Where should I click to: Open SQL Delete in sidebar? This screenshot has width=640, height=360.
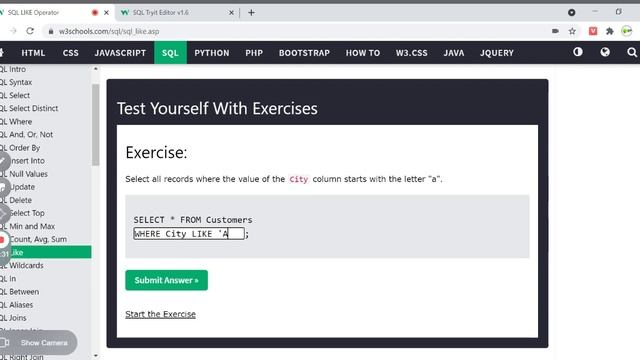(16, 200)
